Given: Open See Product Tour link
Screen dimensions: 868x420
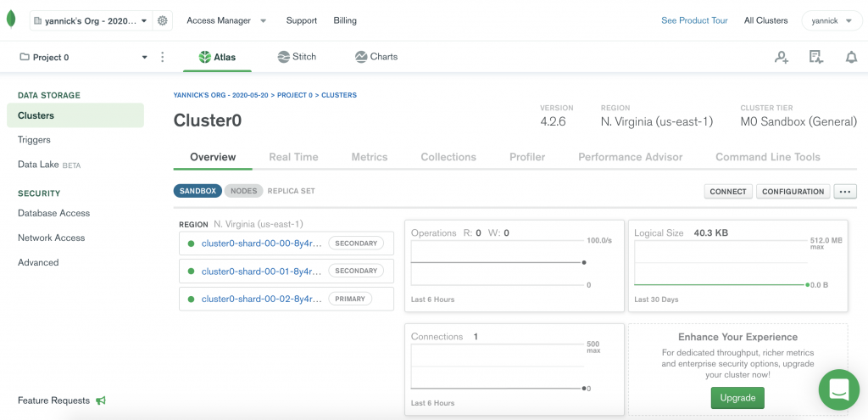Looking at the screenshot, I should pos(694,20).
